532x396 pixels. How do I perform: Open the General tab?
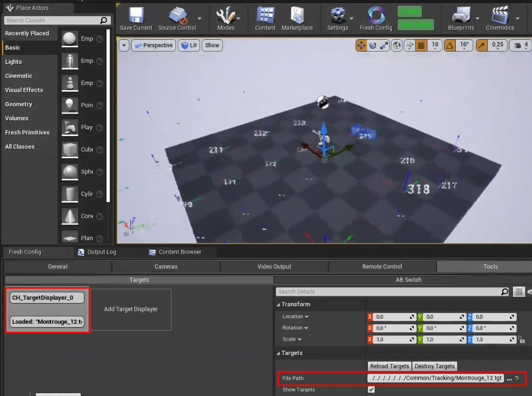(x=58, y=267)
